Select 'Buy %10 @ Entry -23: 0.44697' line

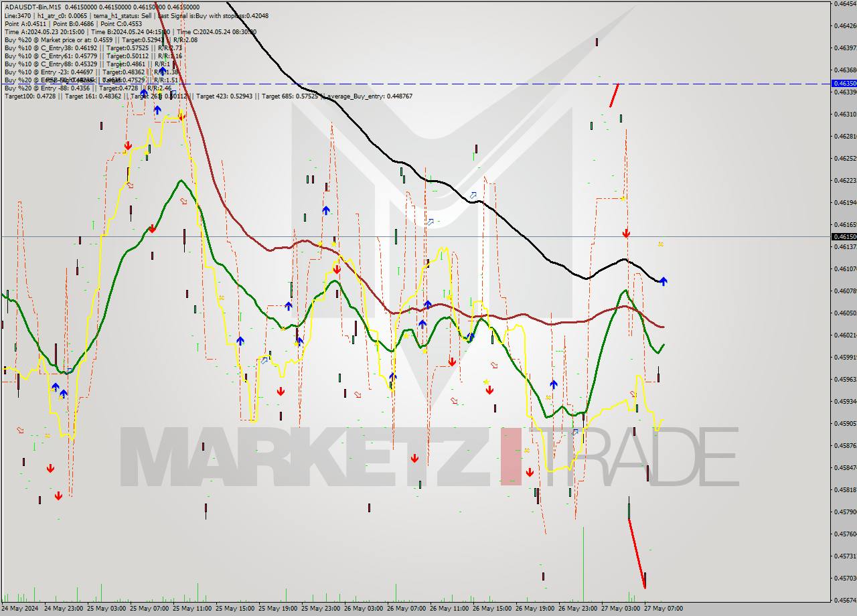(91, 72)
